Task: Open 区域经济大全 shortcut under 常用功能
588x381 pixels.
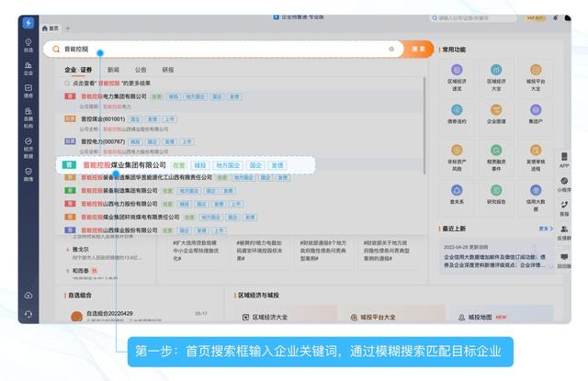Action: click(x=496, y=77)
